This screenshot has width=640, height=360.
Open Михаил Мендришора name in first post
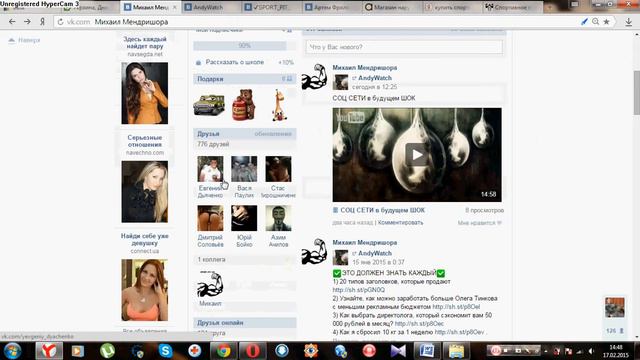pyautogui.click(x=364, y=68)
